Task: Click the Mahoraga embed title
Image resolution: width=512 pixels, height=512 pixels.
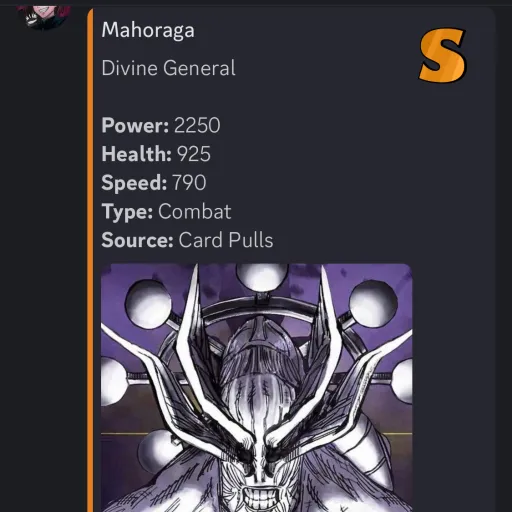Action: [x=148, y=30]
